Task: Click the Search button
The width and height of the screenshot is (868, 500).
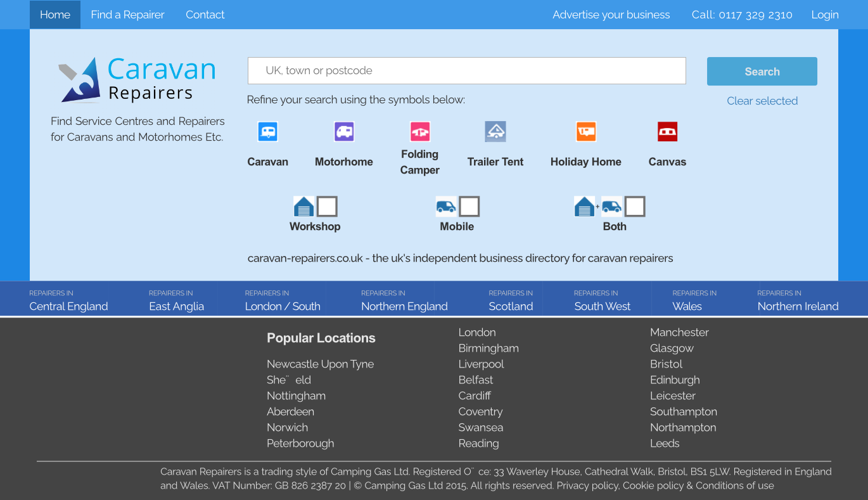Action: [762, 72]
